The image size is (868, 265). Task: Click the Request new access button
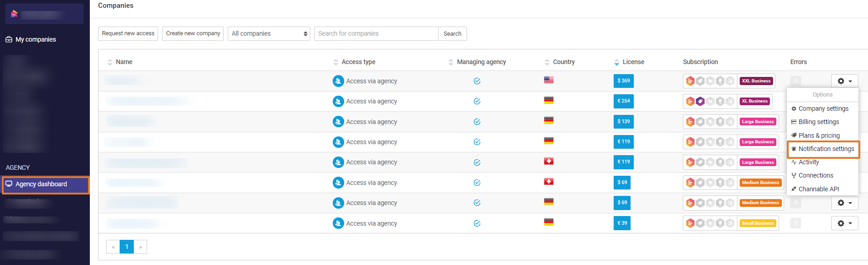click(128, 33)
